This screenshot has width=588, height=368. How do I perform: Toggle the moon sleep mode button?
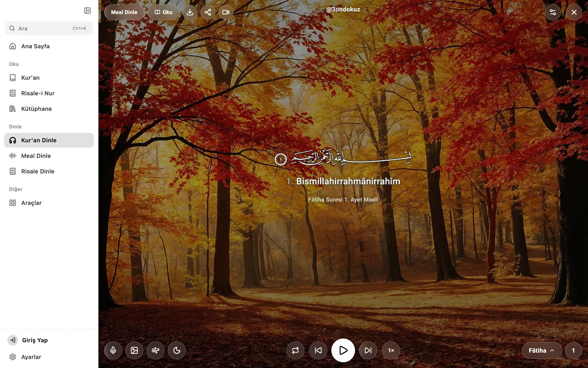click(177, 350)
